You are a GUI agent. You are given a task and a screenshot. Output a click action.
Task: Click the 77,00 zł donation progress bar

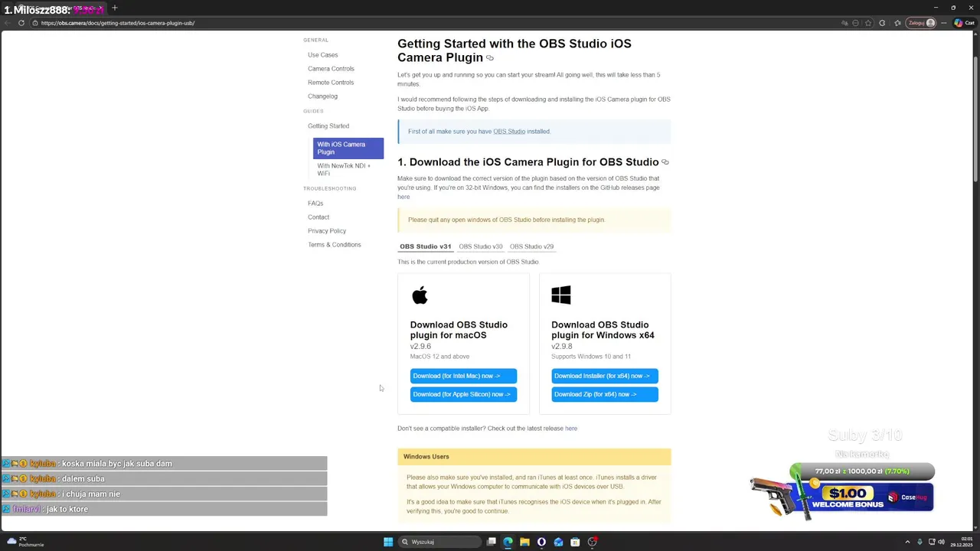point(862,471)
